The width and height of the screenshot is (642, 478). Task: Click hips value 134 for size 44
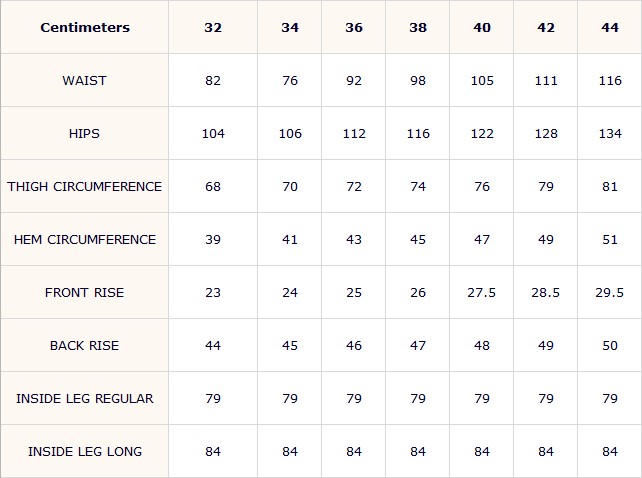click(610, 134)
